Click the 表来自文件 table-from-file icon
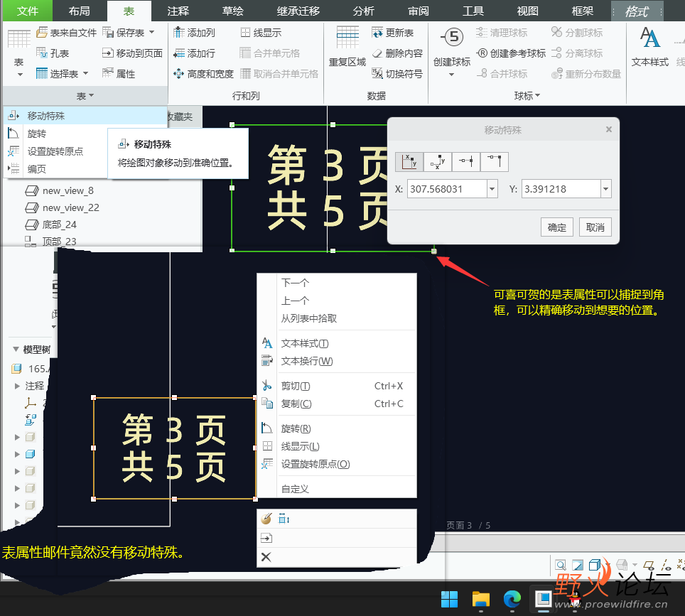The width and height of the screenshot is (685, 616). pos(41,33)
